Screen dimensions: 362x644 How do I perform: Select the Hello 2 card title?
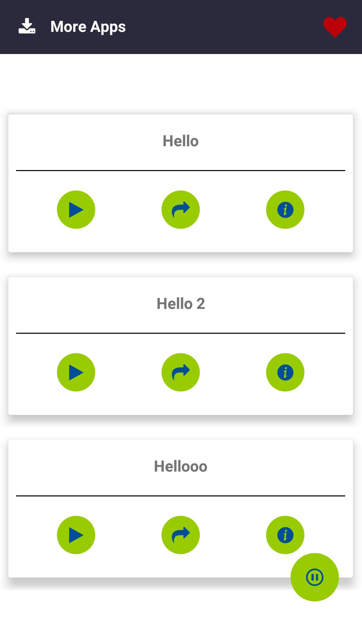click(x=181, y=304)
